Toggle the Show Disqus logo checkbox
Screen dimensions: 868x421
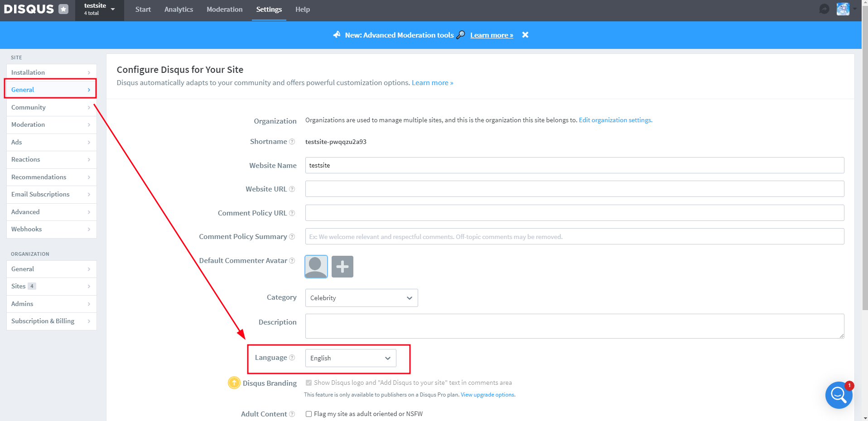[x=309, y=383]
